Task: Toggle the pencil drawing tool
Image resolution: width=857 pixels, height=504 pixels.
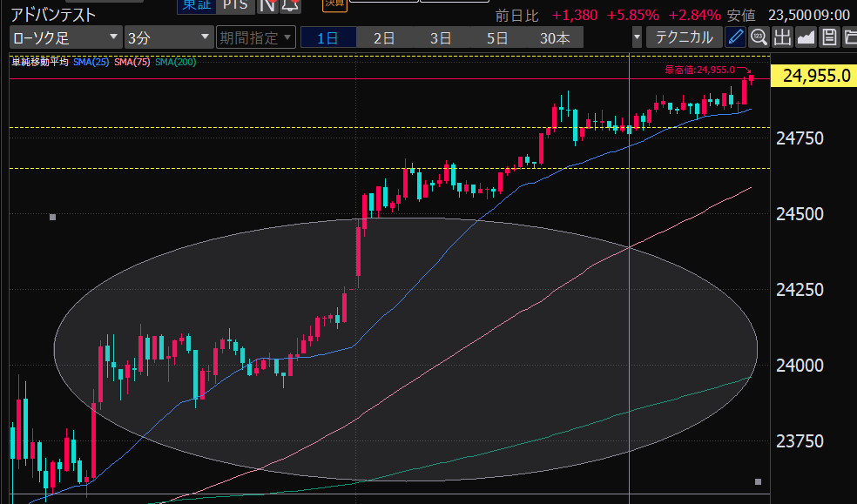Action: tap(736, 37)
